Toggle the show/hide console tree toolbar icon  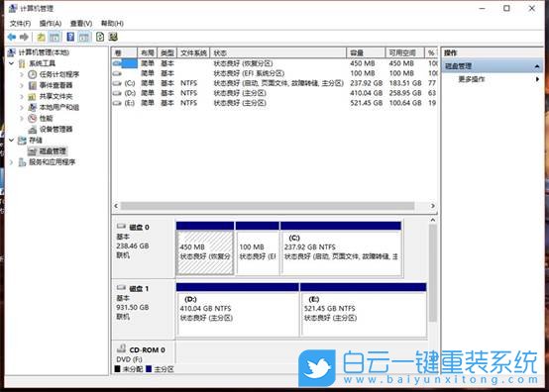pyautogui.click(x=55, y=37)
